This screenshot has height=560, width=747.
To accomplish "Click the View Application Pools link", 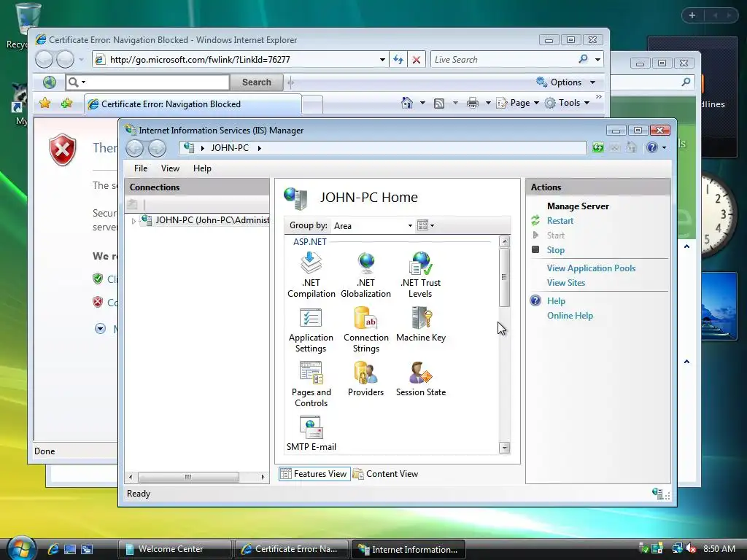I will point(591,268).
